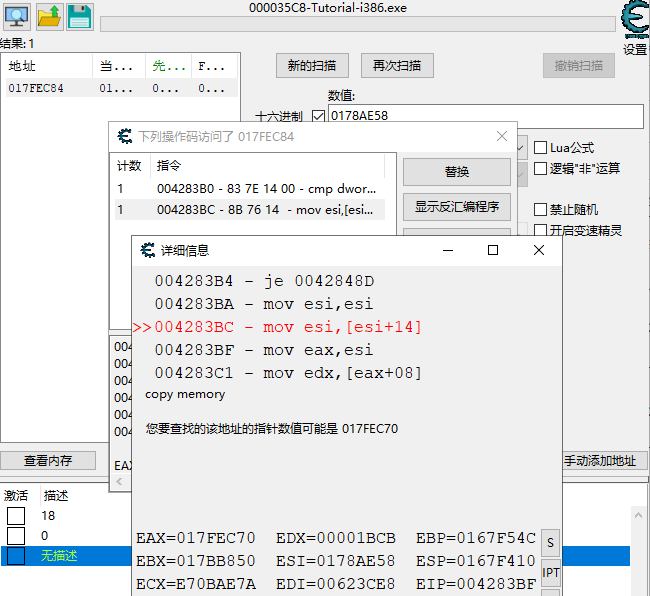Image resolution: width=650 pixels, height=596 pixels.
Task: Sort by the 地址 column header
Action: click(49, 66)
